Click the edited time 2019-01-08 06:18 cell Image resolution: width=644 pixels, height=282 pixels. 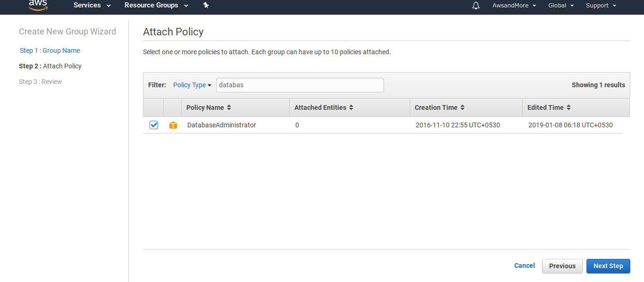[570, 125]
